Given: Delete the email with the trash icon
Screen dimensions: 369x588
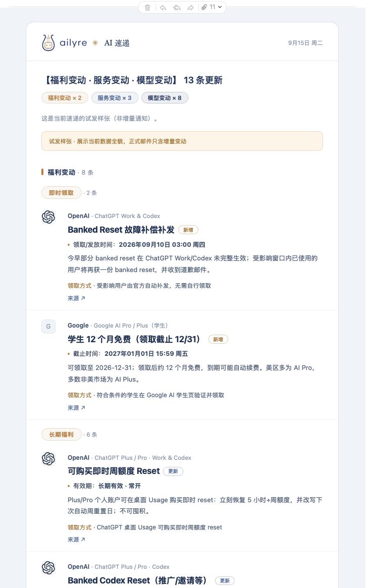Looking at the screenshot, I should click(147, 8).
